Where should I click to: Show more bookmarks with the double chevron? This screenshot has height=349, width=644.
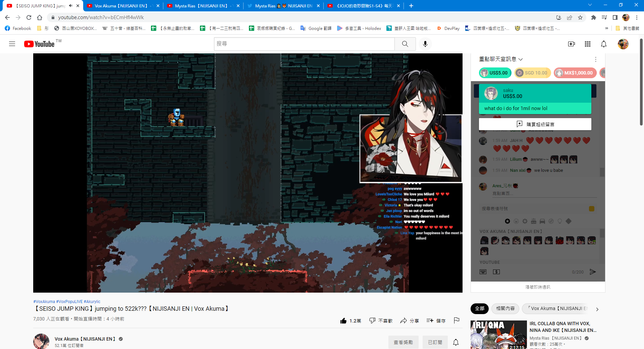coord(606,28)
